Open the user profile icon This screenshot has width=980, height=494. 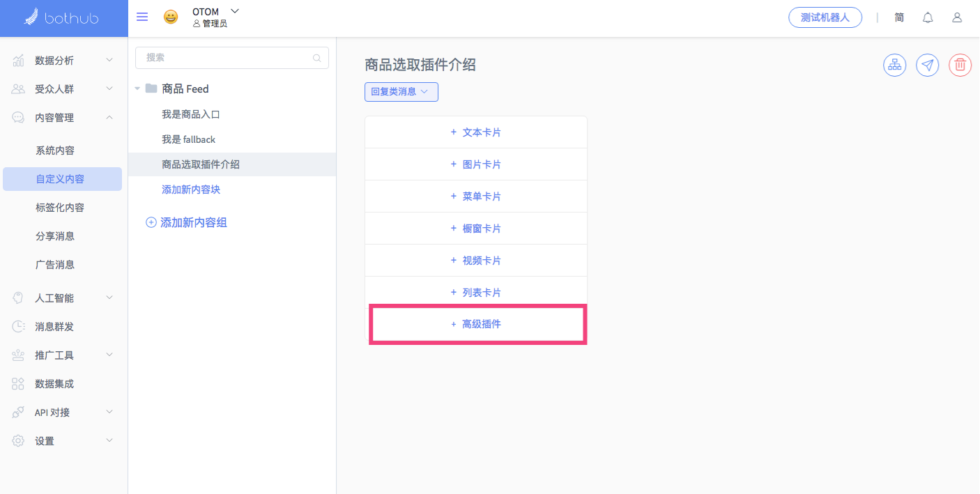tap(957, 17)
